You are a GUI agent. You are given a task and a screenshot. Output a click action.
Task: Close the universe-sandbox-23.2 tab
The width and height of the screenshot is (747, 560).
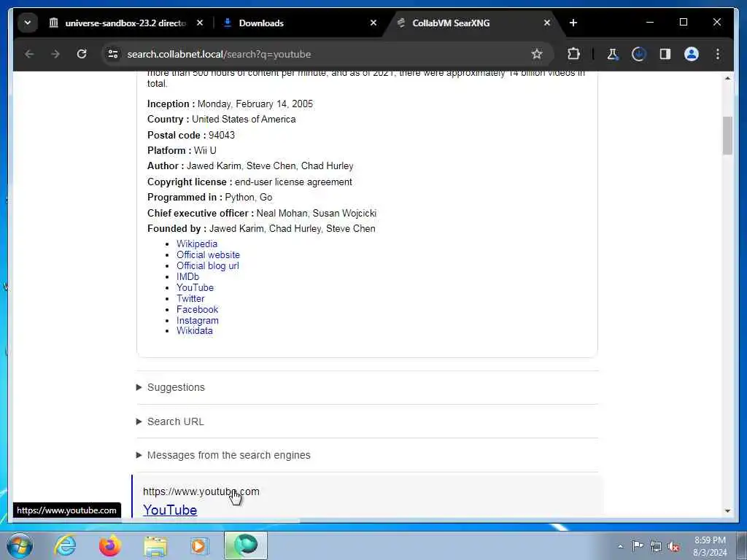(x=200, y=23)
